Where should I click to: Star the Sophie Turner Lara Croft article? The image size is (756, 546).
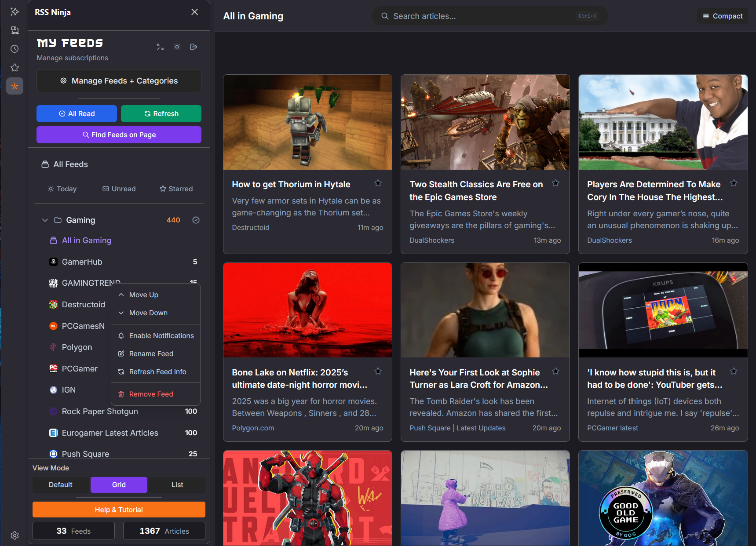click(555, 371)
